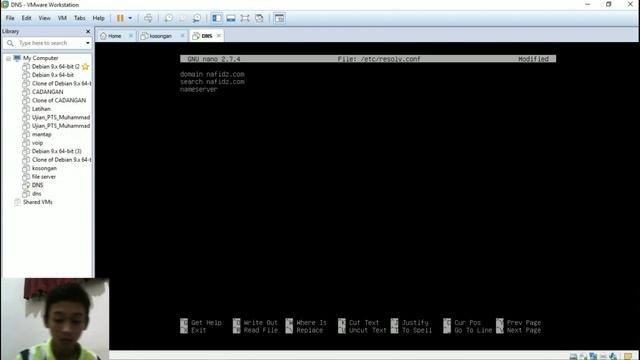Close the Library panel

[88, 31]
